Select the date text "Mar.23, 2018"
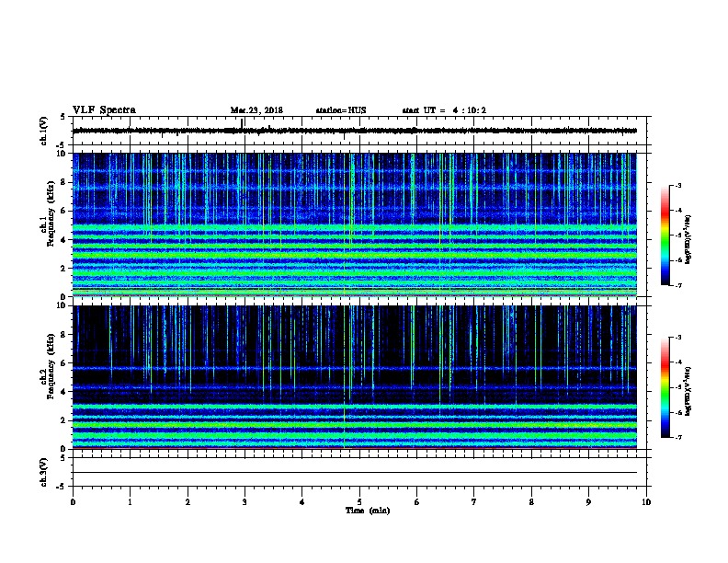728x563 pixels. tap(256, 110)
